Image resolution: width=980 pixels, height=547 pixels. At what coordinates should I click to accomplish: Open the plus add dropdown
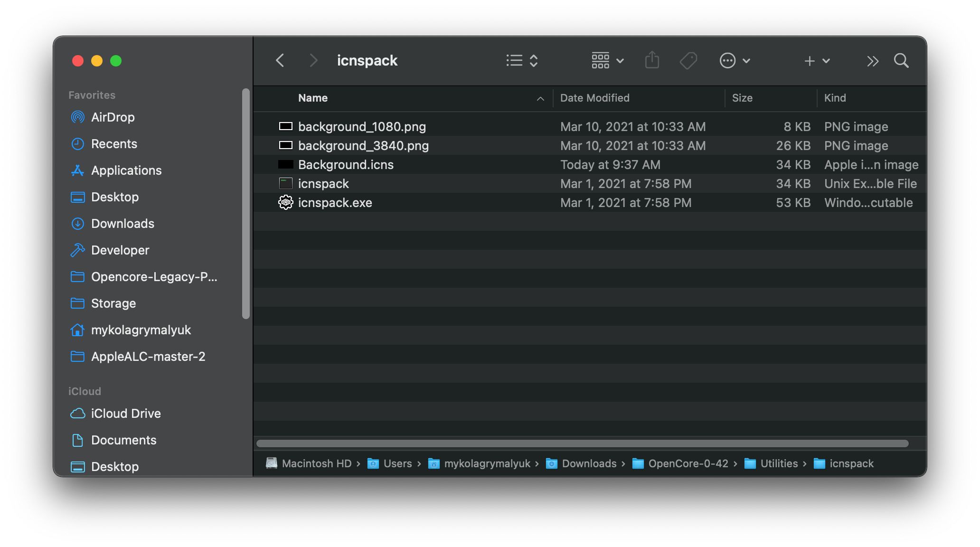point(817,61)
